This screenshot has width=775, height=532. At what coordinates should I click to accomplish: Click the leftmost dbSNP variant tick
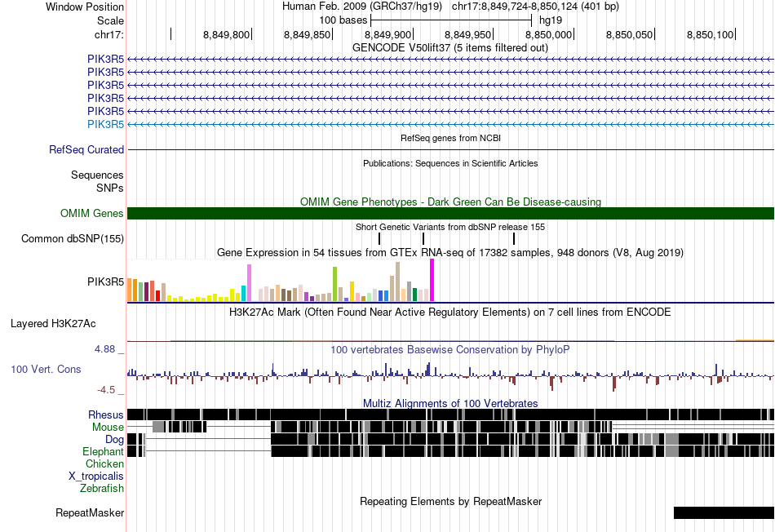coord(379,239)
